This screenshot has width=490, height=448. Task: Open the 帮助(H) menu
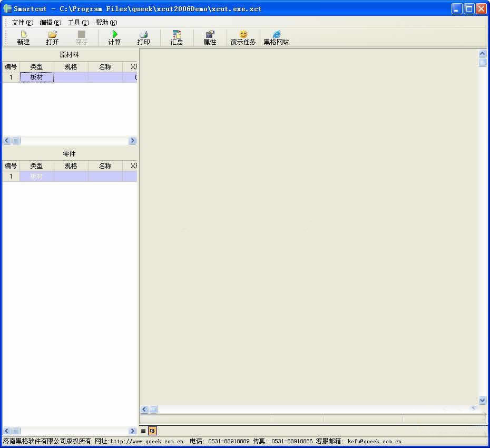pyautogui.click(x=106, y=23)
